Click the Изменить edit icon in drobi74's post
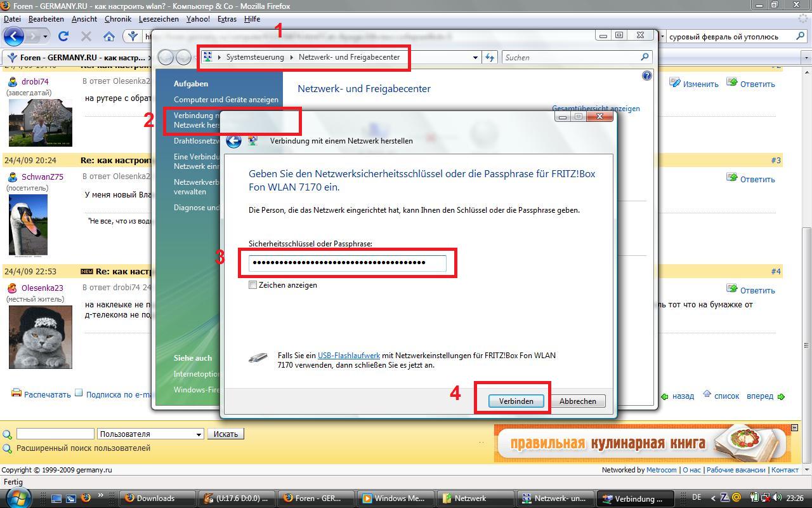Viewport: 812px width, 508px height. pos(675,83)
